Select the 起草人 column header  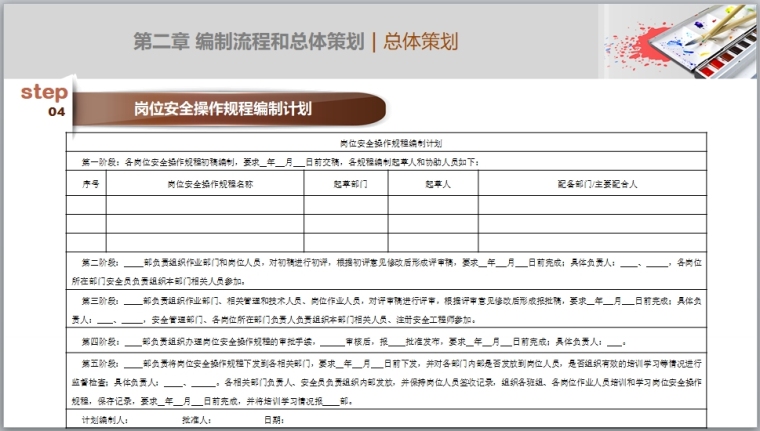click(x=437, y=184)
